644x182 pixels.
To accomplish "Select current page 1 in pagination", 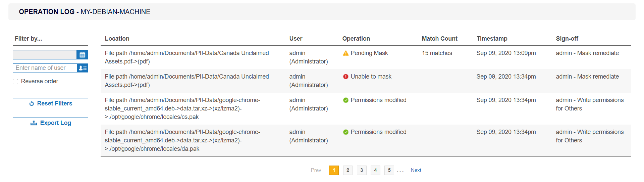I will pos(334,170).
